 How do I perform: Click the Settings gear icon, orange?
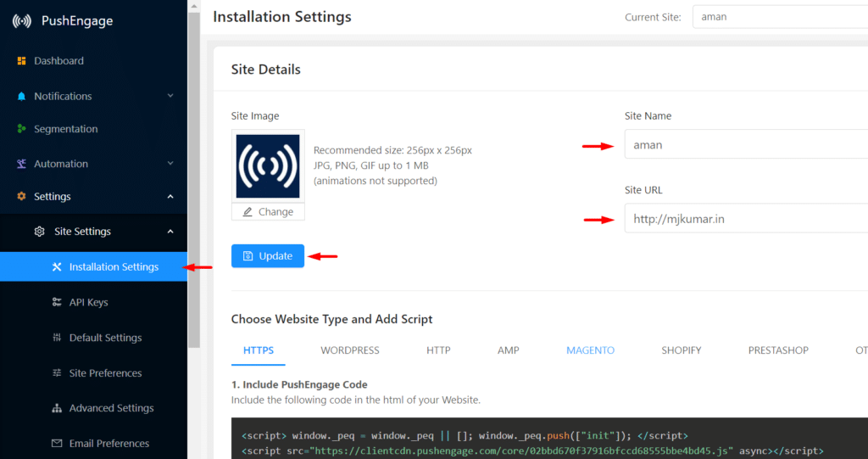pos(21,196)
